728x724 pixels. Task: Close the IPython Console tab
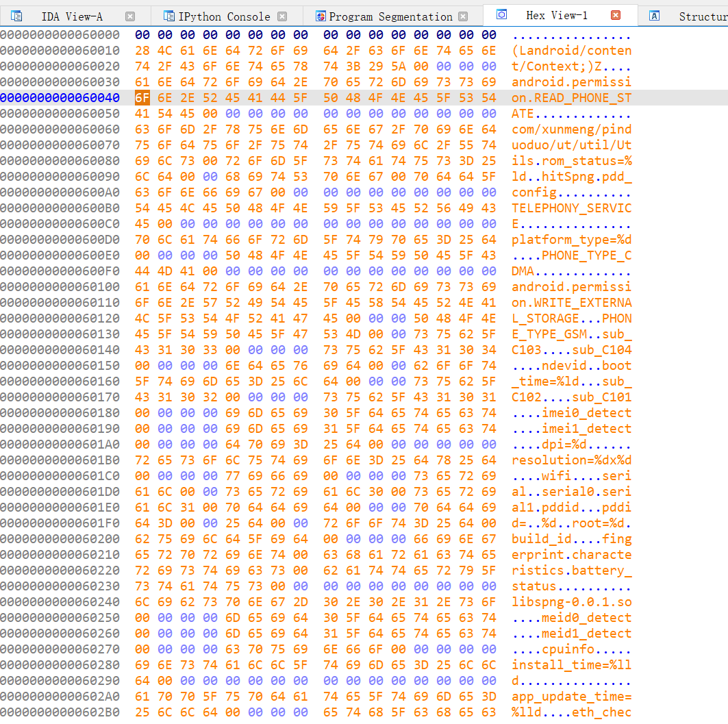pos(282,16)
